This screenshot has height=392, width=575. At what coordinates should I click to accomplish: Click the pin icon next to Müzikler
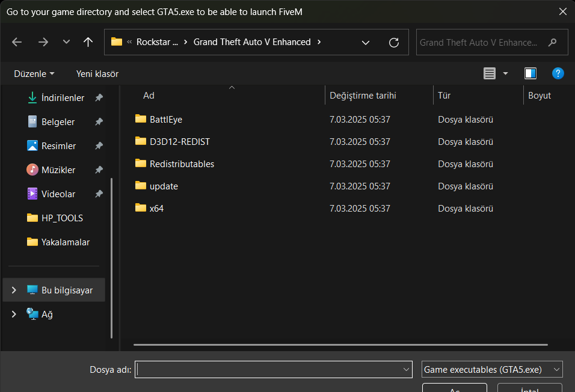(99, 170)
